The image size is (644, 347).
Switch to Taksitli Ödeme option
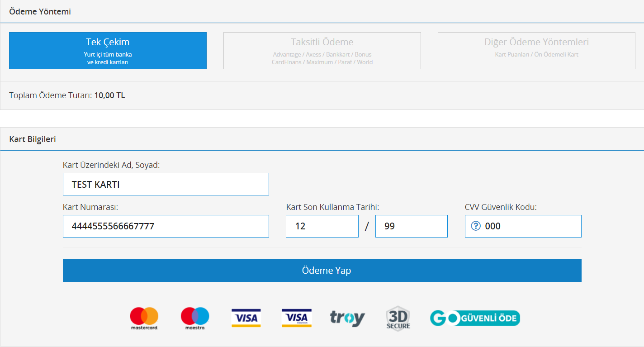pos(322,51)
